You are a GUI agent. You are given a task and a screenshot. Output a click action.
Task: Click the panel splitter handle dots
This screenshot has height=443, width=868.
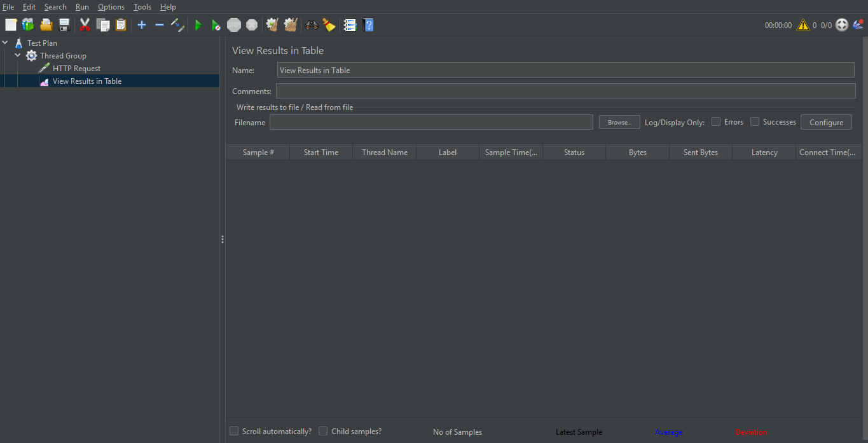click(x=223, y=240)
